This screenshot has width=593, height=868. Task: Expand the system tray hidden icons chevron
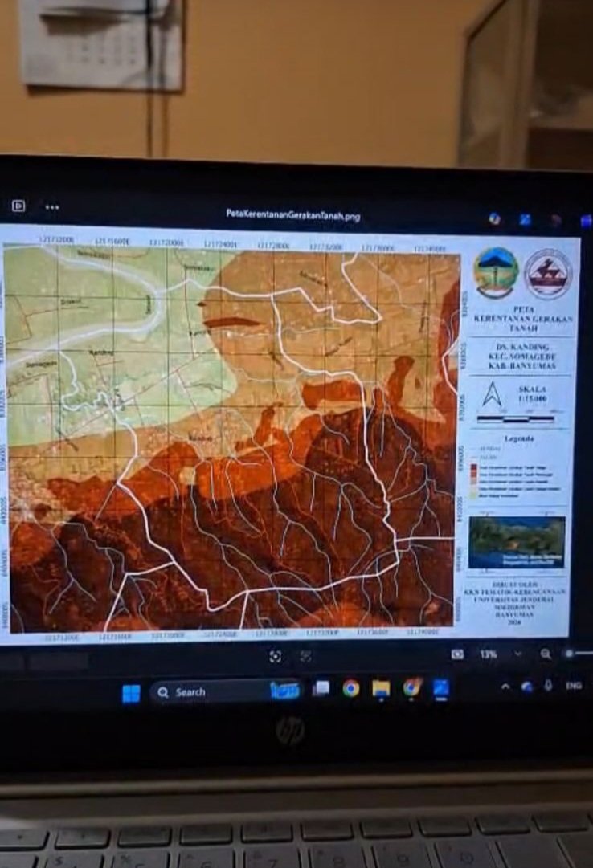(505, 687)
